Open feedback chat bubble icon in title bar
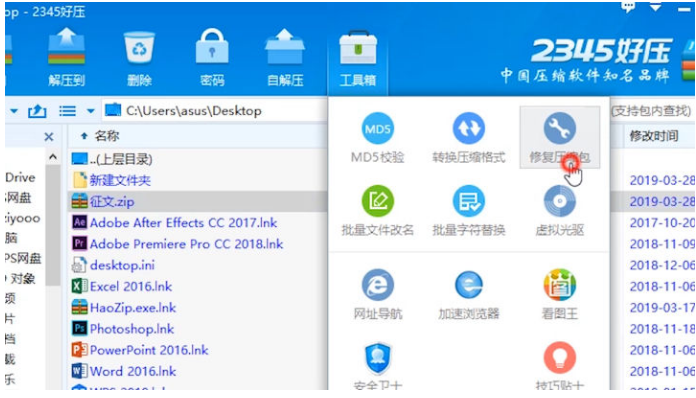The image size is (696, 398). [628, 7]
